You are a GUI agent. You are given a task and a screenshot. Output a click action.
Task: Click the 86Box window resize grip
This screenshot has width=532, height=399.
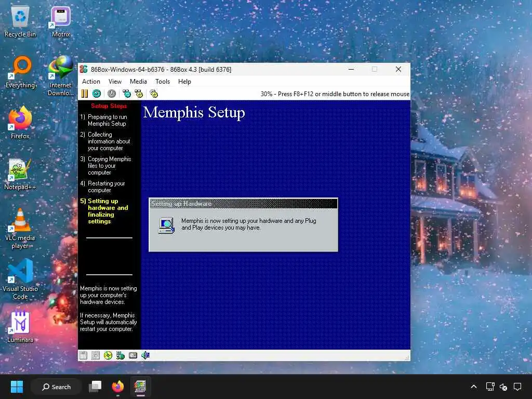coord(407,357)
